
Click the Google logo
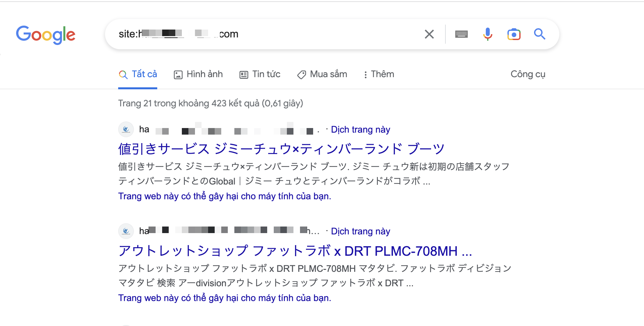coord(46,34)
